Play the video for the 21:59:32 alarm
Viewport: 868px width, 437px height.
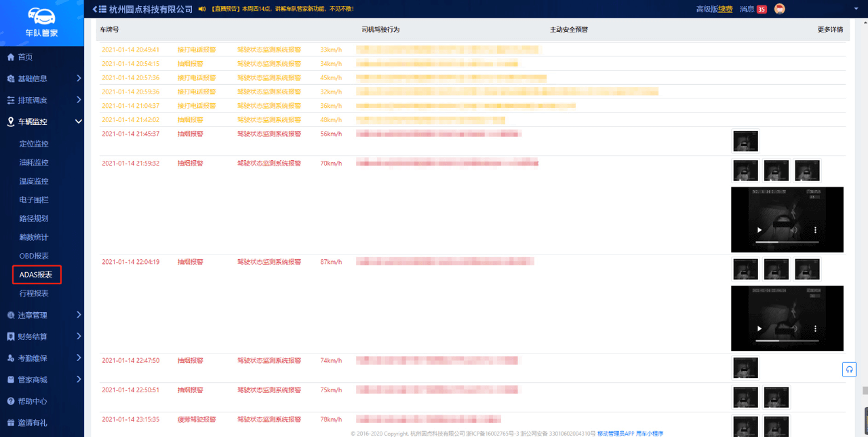[759, 230]
